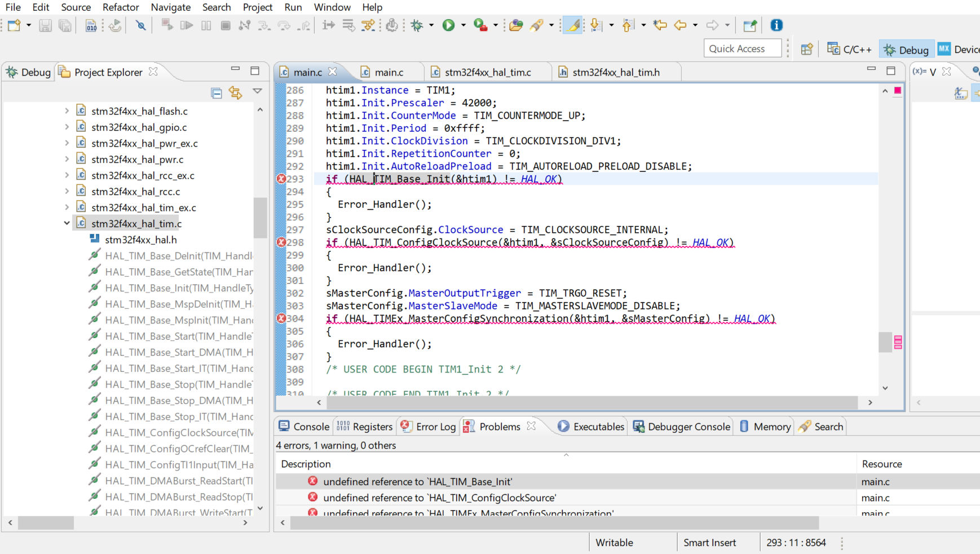Select stm32f4xx_hal.h include entry
This screenshot has width=980, height=554.
[140, 240]
